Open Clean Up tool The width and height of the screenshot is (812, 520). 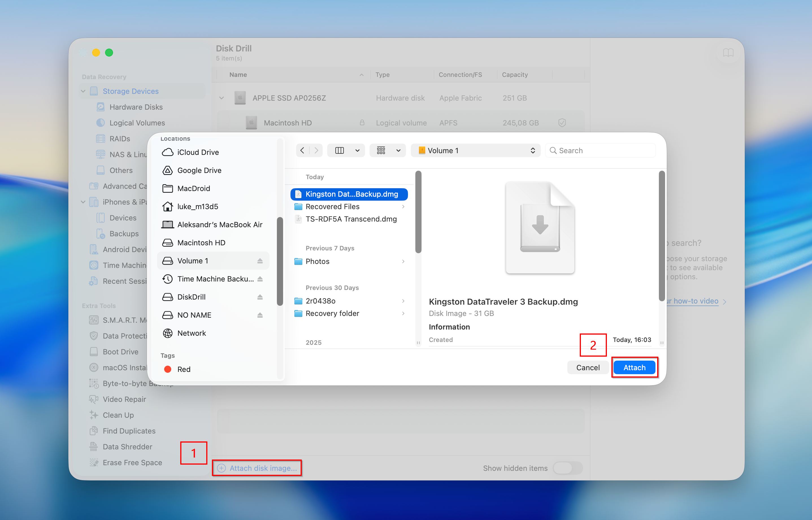[112, 415]
